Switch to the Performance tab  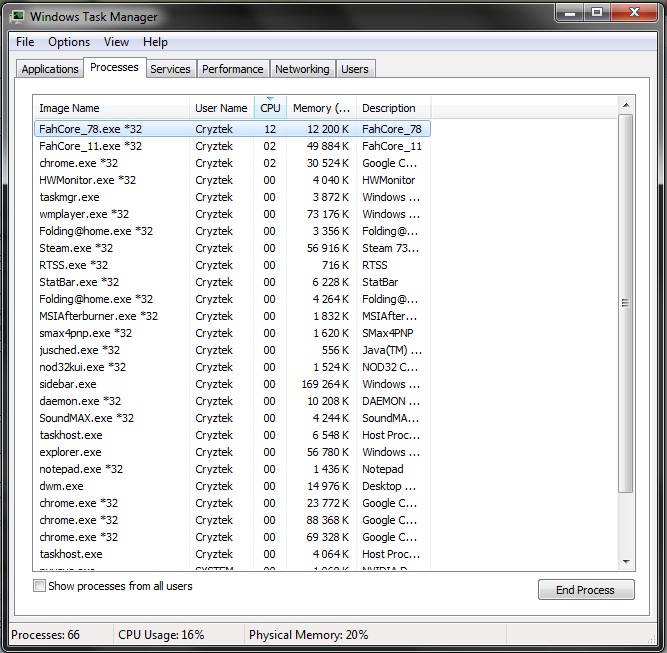pos(232,69)
